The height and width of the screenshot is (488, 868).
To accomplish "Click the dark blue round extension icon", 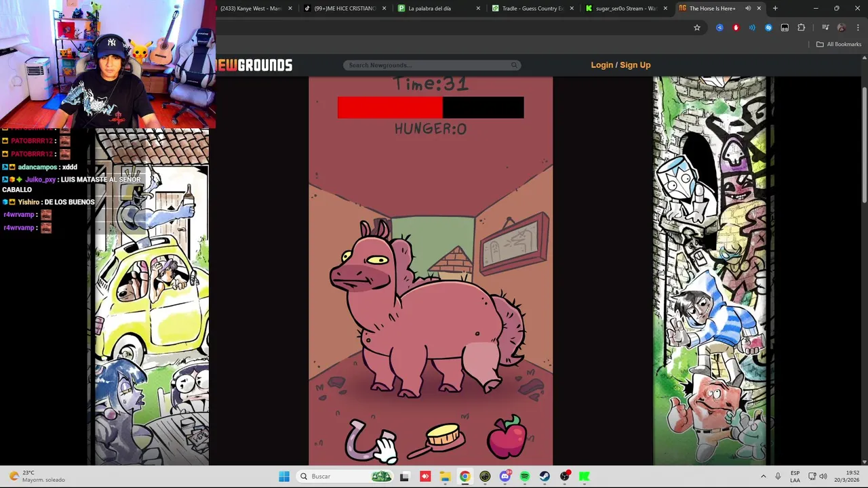I will (x=719, y=28).
